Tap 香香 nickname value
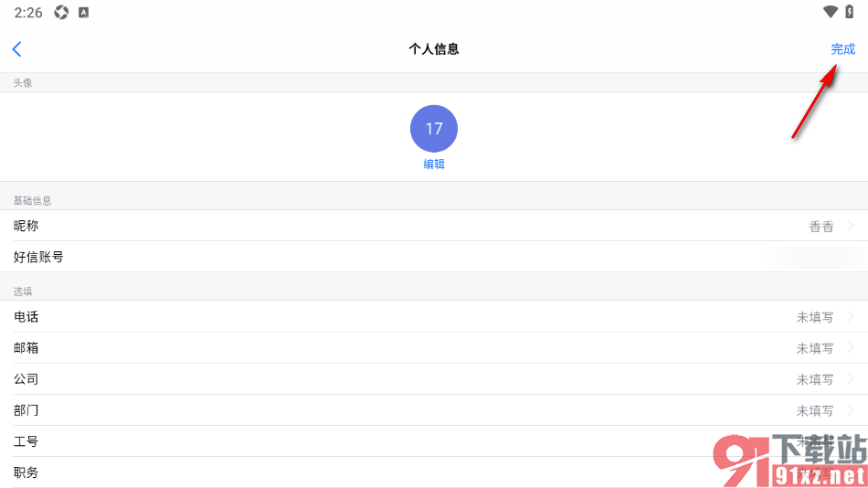The image size is (868, 488). point(821,227)
